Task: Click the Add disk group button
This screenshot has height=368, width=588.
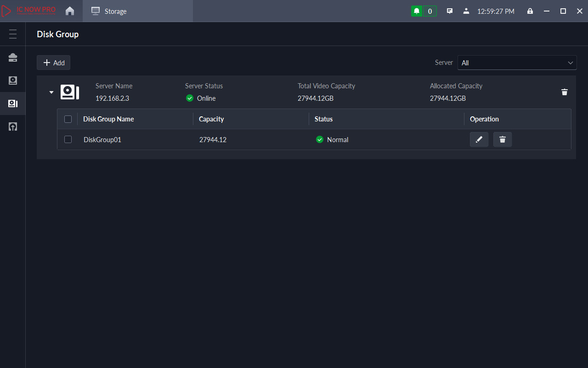Action: point(54,63)
